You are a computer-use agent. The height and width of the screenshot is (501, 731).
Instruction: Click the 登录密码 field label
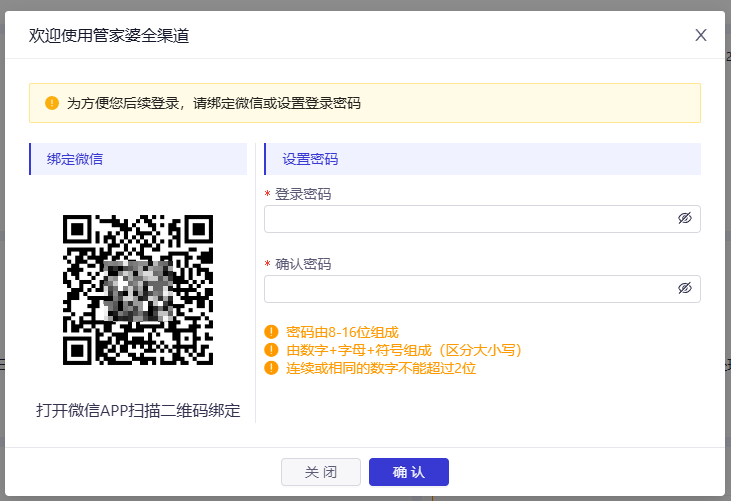(x=303, y=194)
